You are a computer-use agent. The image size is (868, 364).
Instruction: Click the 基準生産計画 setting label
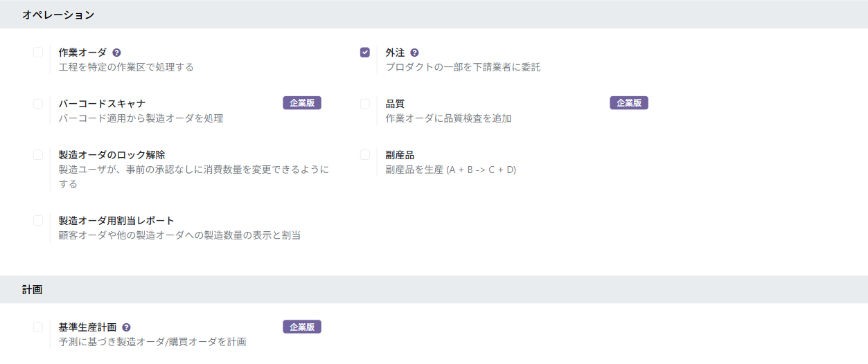coord(87,327)
